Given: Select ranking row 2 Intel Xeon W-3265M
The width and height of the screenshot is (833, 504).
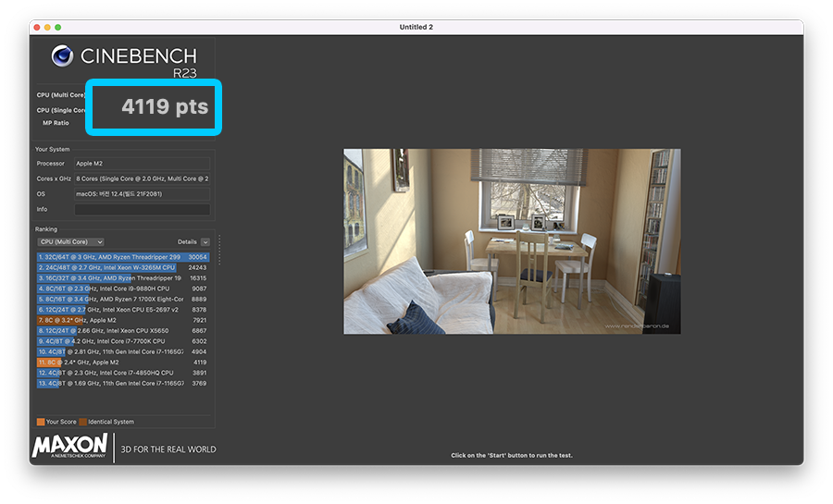Looking at the screenshot, I should [123, 267].
